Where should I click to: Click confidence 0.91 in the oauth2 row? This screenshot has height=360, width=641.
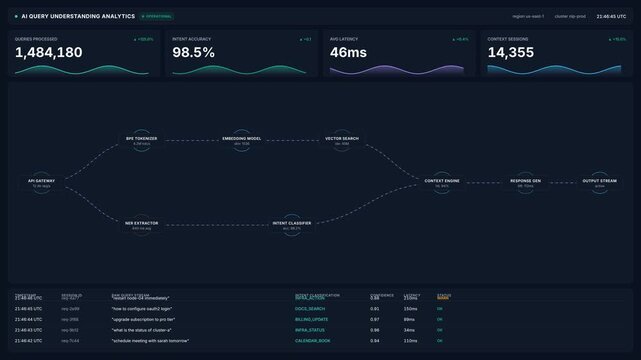[x=374, y=309]
